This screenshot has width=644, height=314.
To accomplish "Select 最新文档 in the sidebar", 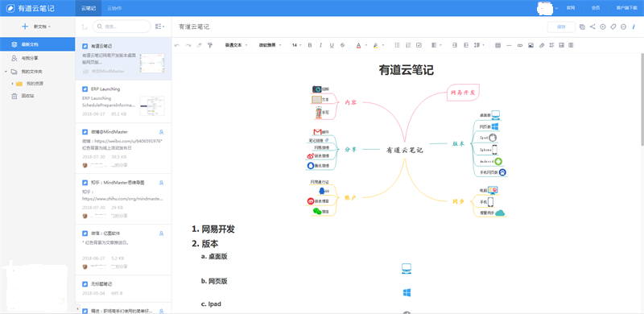I will [x=38, y=44].
